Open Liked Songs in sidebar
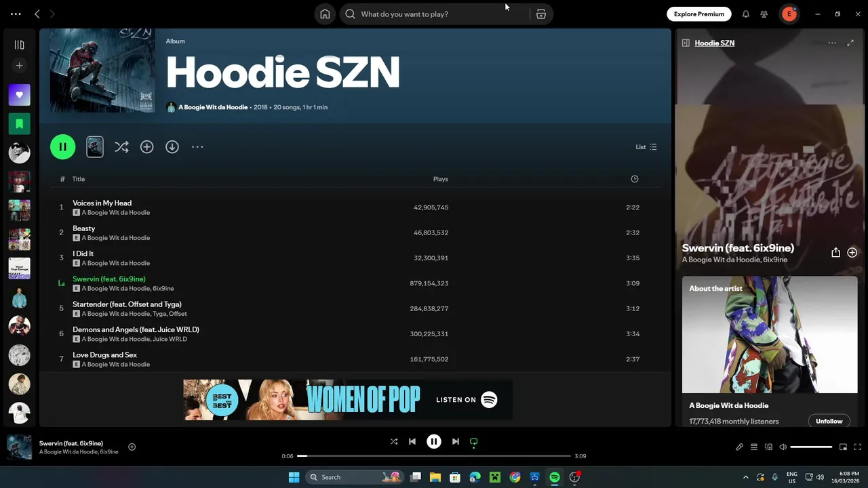Image resolution: width=868 pixels, height=488 pixels. click(19, 95)
